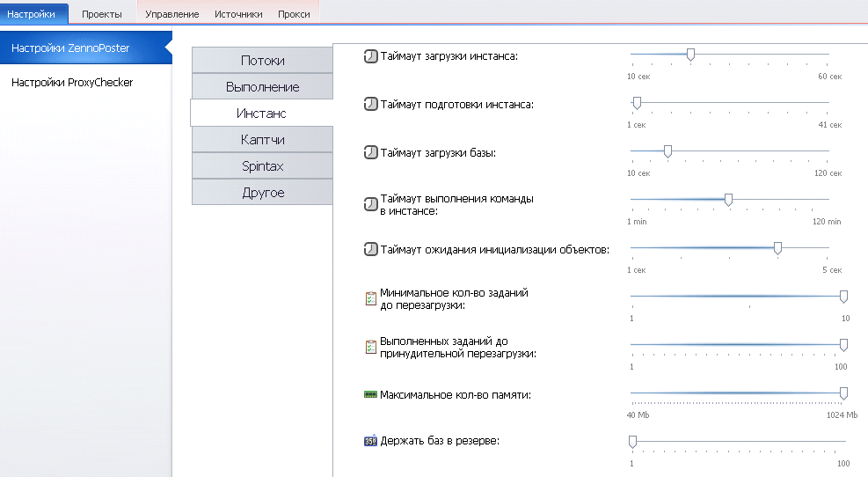Click clipboard icon for minimum tasks before reload
The width and height of the screenshot is (868, 477).
click(x=371, y=298)
